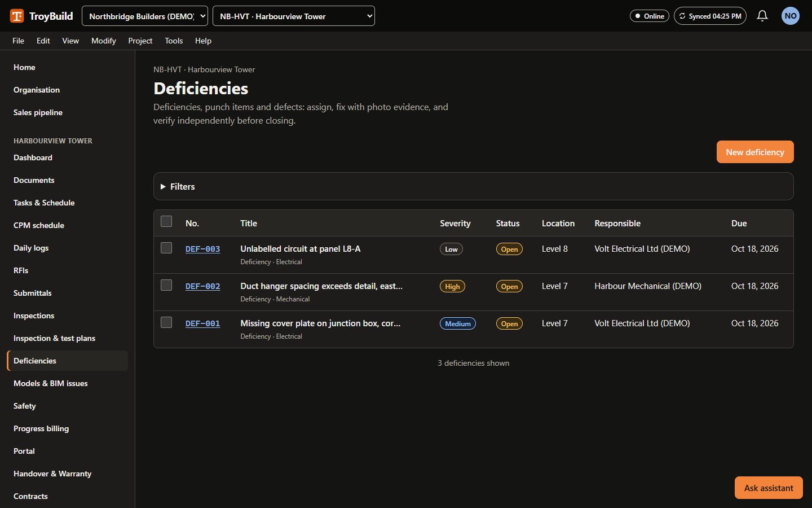812x508 pixels.
Task: Open the DEF-001 link
Action: (202, 323)
